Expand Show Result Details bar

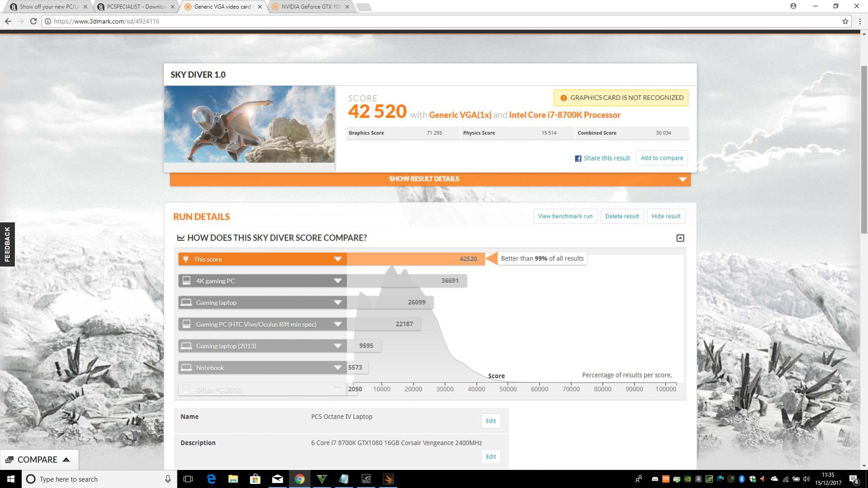click(430, 179)
